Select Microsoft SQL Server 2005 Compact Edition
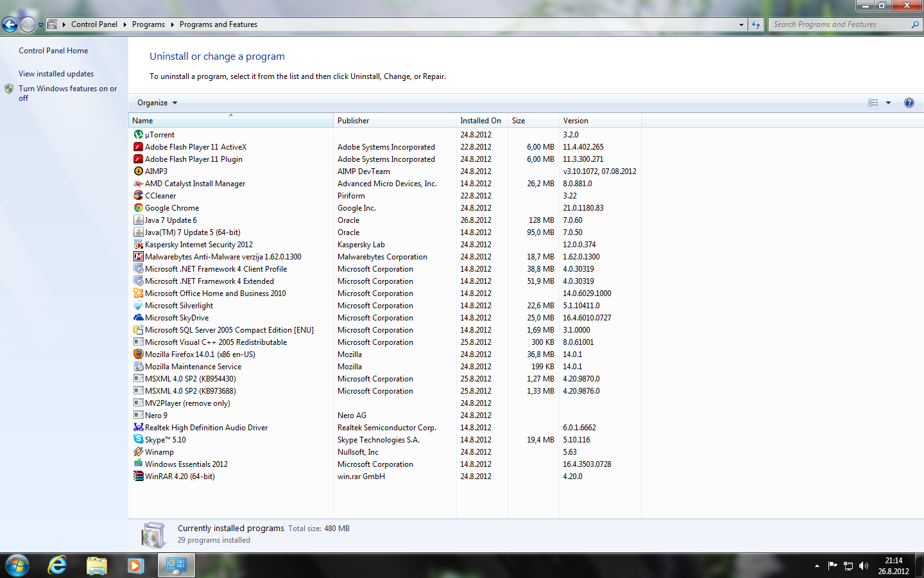Image resolution: width=924 pixels, height=578 pixels. [385, 330]
